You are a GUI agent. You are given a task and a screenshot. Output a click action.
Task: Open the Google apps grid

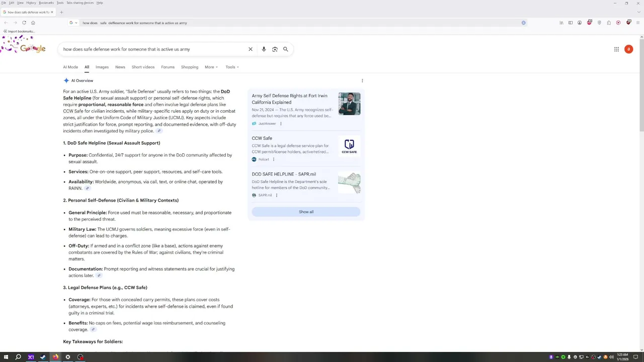pyautogui.click(x=616, y=49)
